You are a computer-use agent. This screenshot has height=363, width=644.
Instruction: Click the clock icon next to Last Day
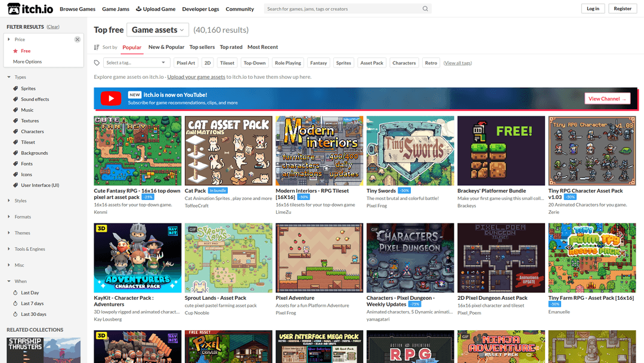click(16, 293)
